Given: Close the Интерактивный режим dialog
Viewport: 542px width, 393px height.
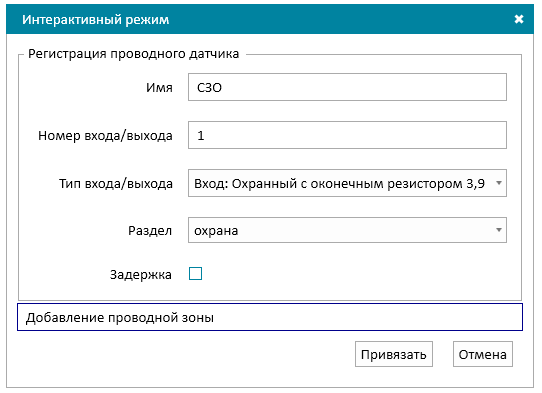Looking at the screenshot, I should 518,19.
